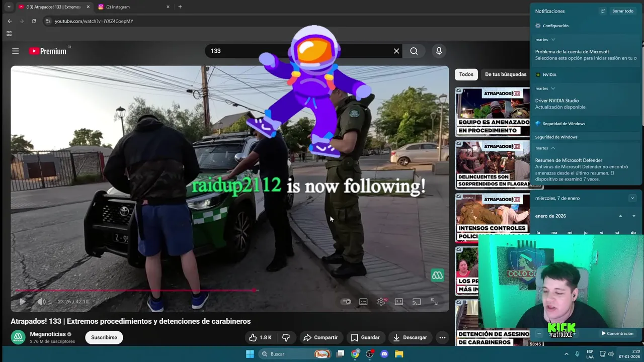
Task: Open File Explorer from the taskbar
Action: tap(399, 354)
